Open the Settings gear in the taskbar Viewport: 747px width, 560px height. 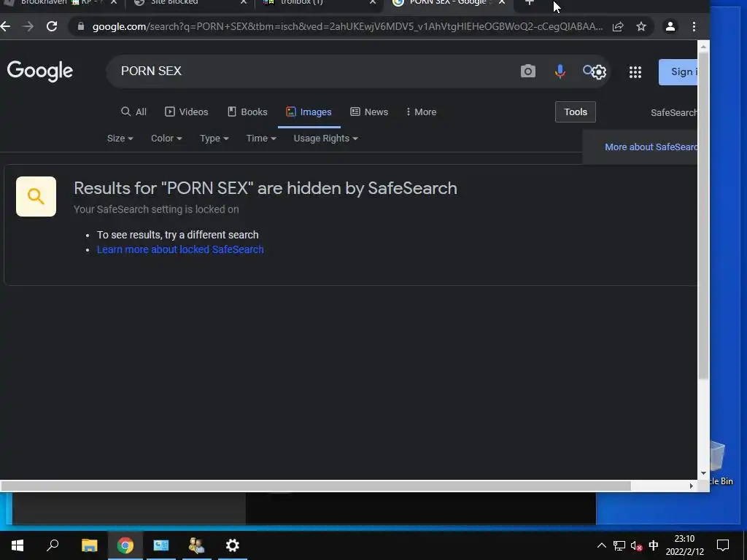click(x=233, y=545)
